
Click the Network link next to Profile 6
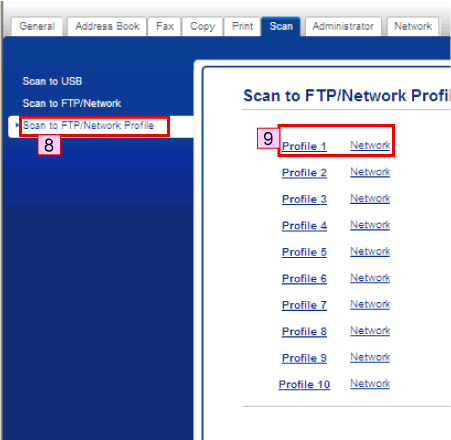(370, 278)
